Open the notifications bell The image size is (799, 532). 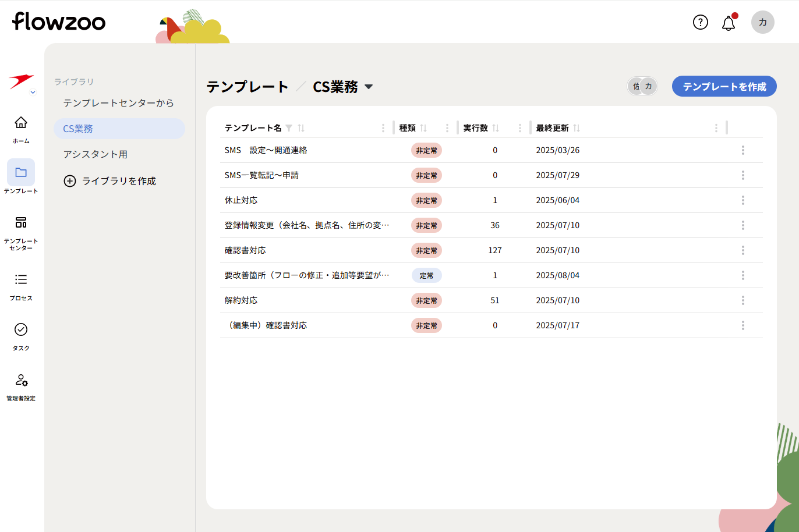pyautogui.click(x=728, y=23)
